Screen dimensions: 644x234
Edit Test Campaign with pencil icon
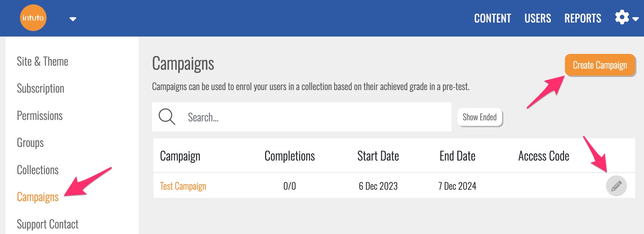pyautogui.click(x=616, y=186)
